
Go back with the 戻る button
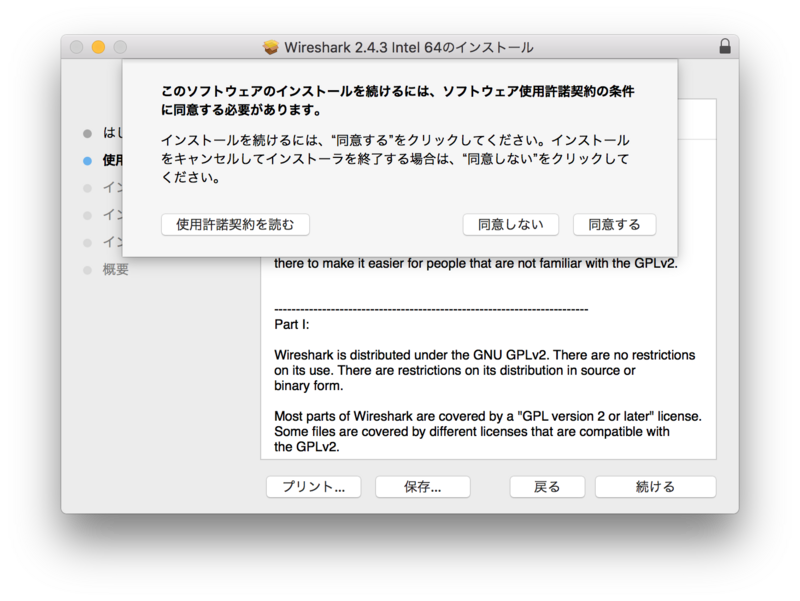[x=547, y=487]
